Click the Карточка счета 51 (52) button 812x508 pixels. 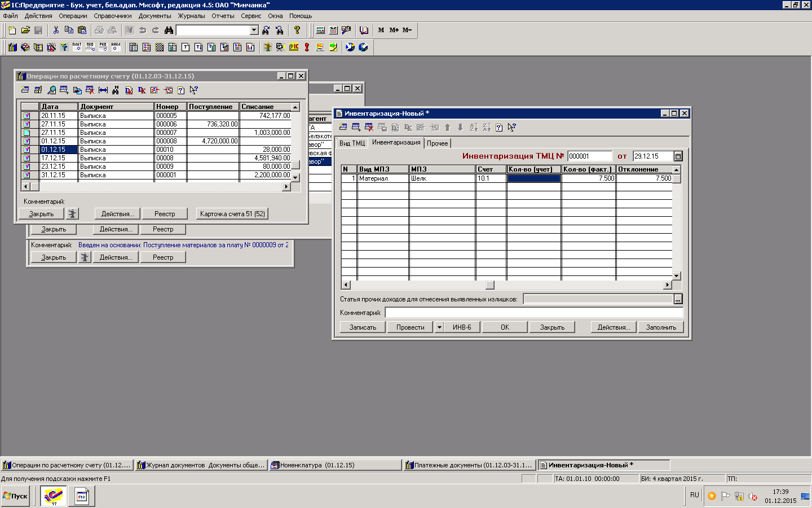232,214
